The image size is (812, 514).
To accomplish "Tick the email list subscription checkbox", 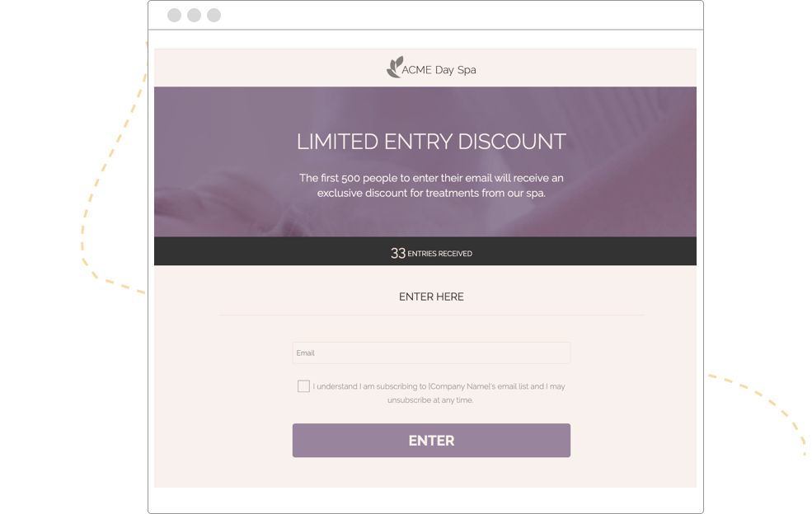I will (x=304, y=386).
